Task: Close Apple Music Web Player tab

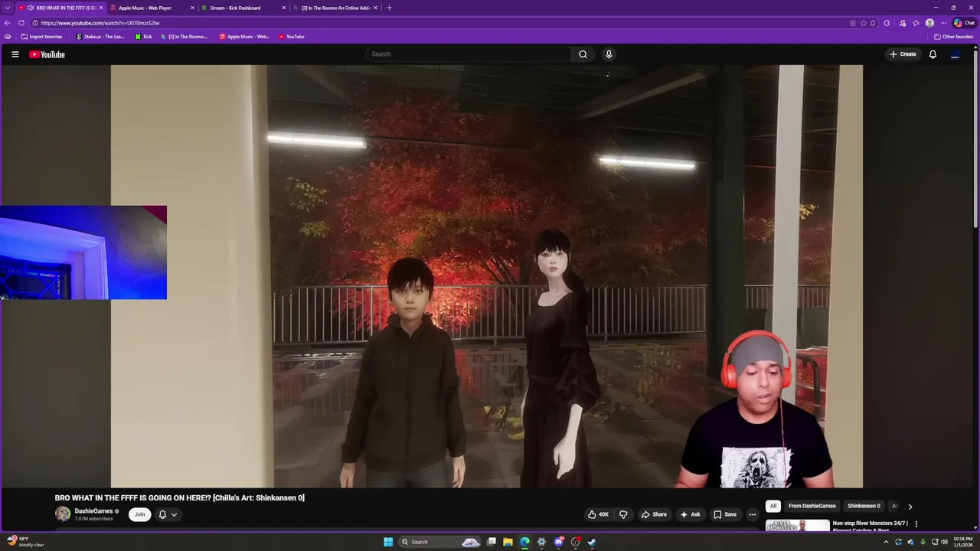Action: (192, 8)
